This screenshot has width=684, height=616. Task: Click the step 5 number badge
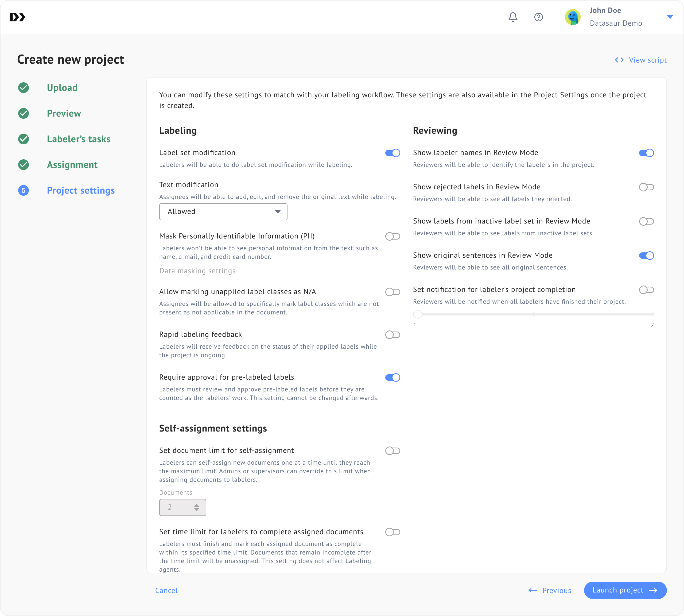(23, 191)
